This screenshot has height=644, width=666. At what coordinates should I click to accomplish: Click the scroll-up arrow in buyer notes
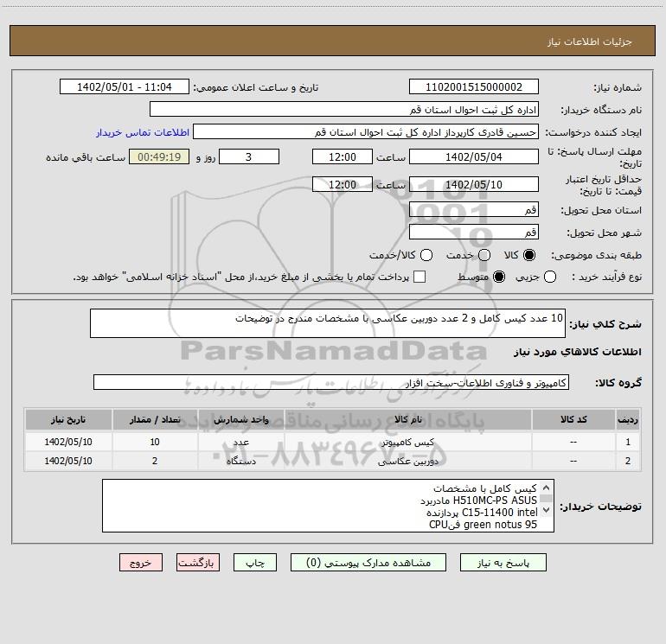coord(547,488)
